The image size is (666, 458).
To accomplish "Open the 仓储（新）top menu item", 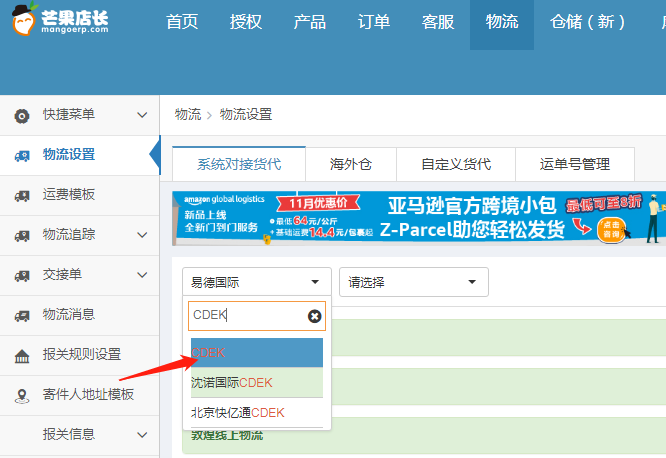I will click(587, 22).
